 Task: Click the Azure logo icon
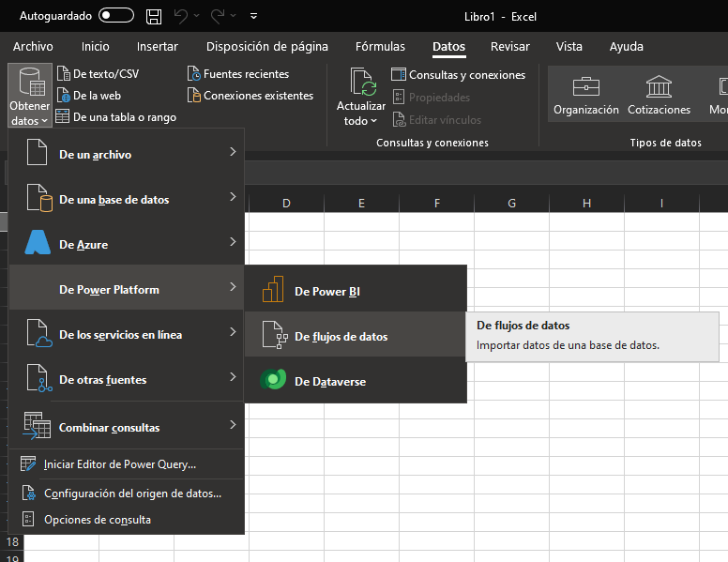[38, 242]
